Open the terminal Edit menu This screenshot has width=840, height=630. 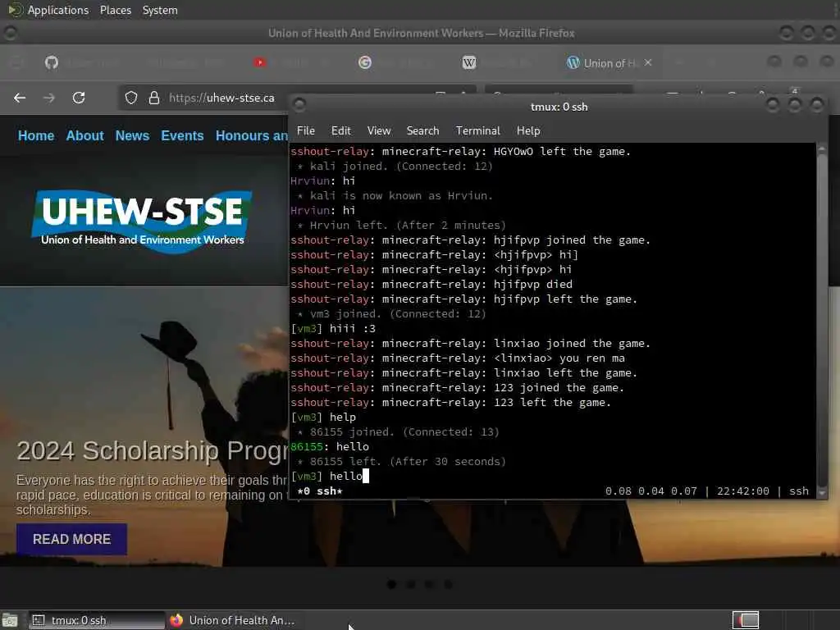click(x=340, y=130)
